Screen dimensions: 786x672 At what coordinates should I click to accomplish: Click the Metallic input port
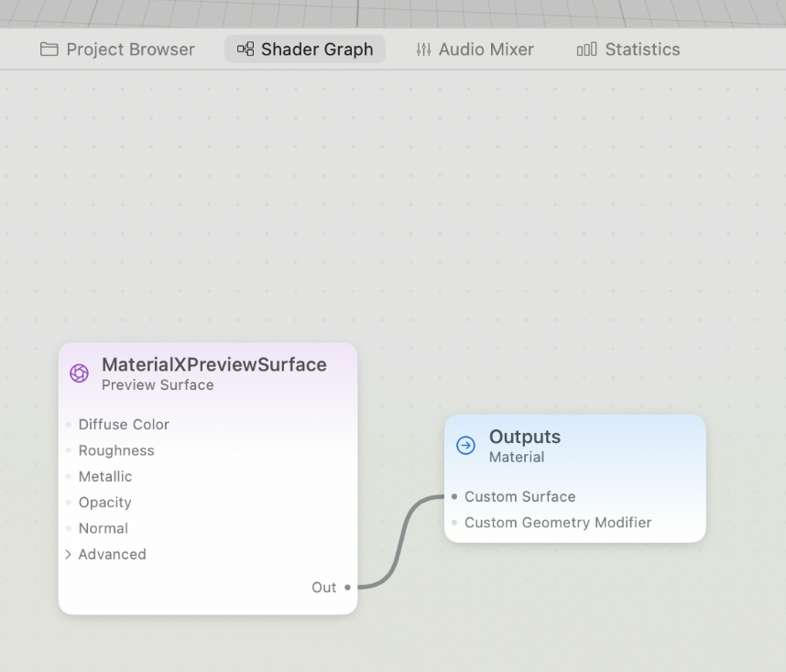point(68,477)
